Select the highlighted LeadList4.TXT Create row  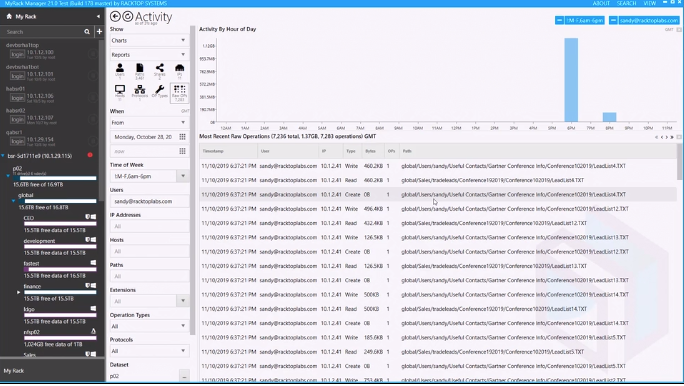tap(438, 195)
